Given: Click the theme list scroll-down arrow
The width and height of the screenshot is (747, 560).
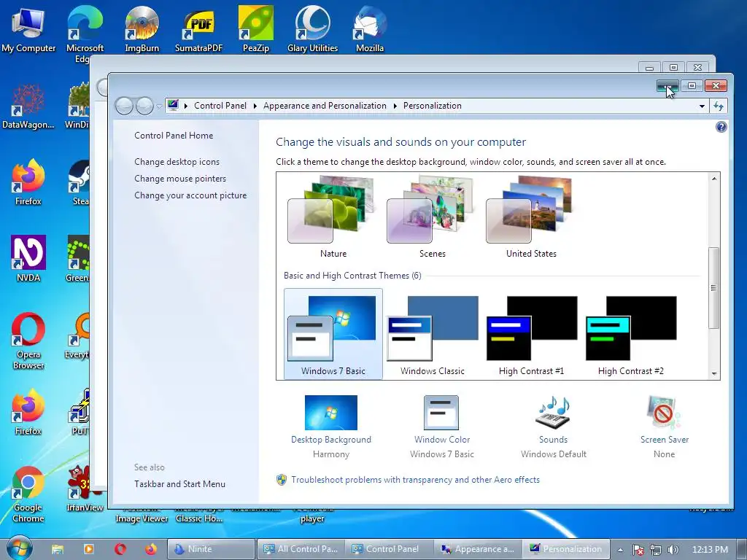Looking at the screenshot, I should tap(713, 374).
